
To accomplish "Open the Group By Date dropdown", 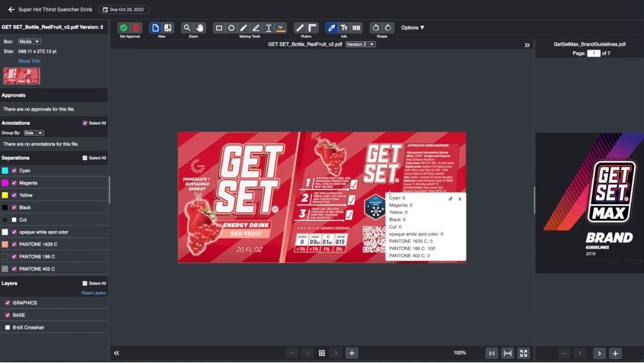I will point(33,133).
